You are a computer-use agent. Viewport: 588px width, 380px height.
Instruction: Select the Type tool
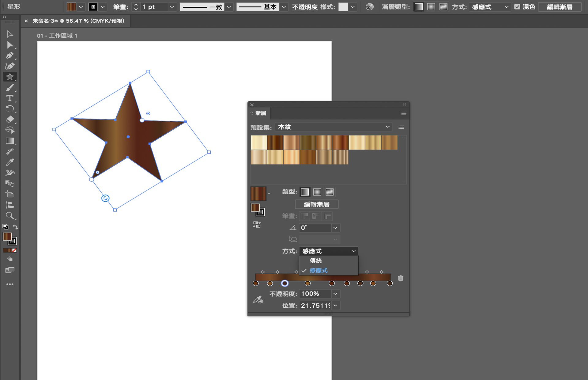point(10,98)
